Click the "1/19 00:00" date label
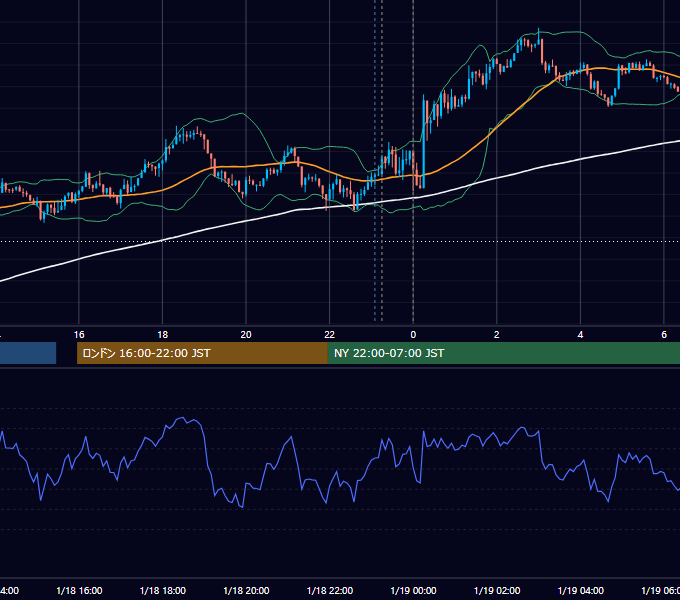Image resolution: width=680 pixels, height=600 pixels. tap(413, 590)
